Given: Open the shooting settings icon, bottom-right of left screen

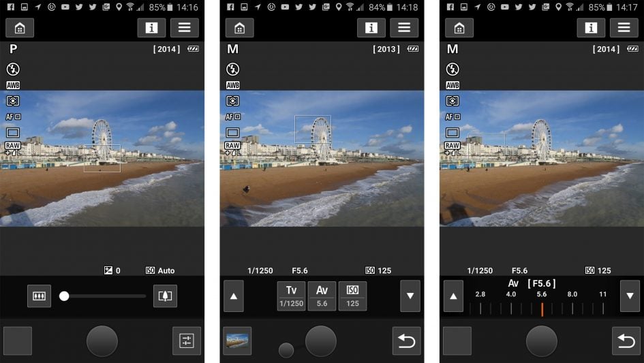Looking at the screenshot, I should 186,341.
